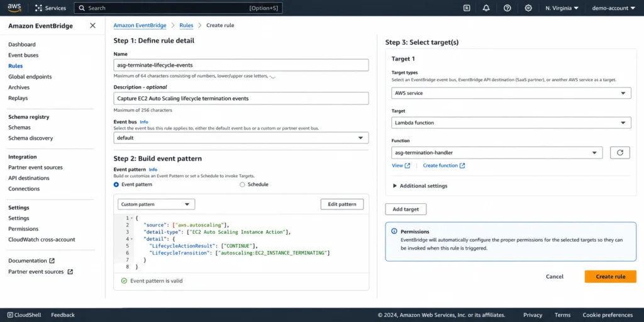644x322 pixels.
Task: Open Event bus Info link
Action: (x=144, y=122)
